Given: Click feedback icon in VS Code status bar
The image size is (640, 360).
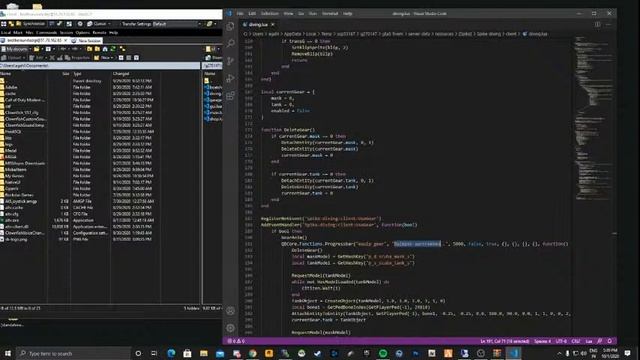Looking at the screenshot, I should 600,341.
